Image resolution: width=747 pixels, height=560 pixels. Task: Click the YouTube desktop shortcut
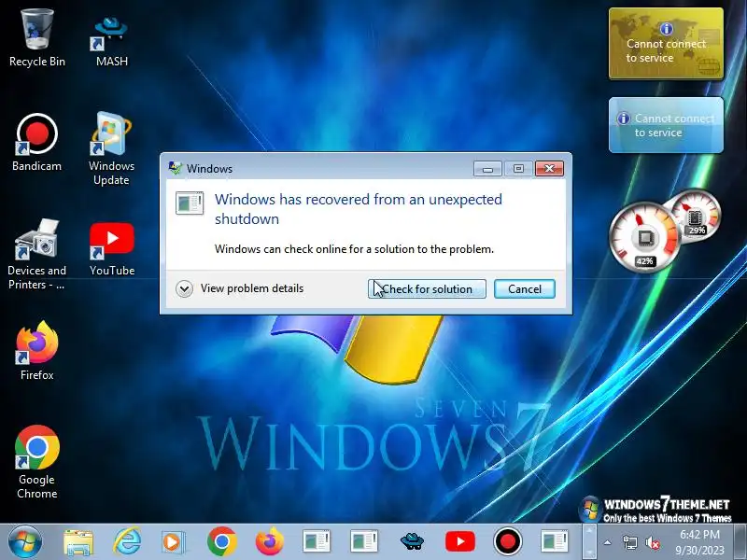click(112, 248)
